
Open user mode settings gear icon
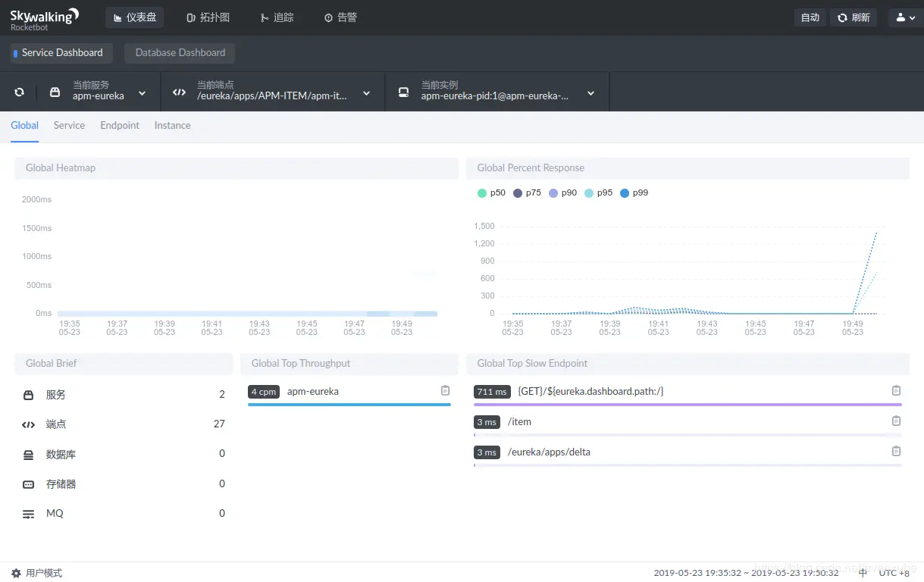coord(16,573)
